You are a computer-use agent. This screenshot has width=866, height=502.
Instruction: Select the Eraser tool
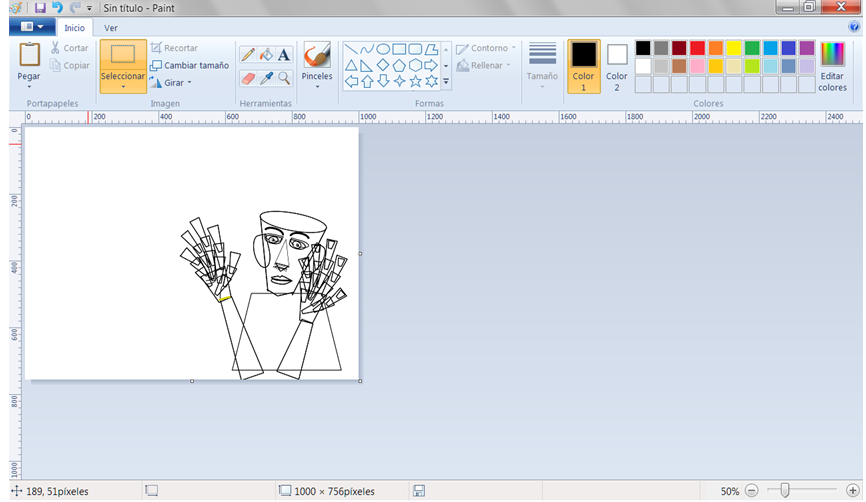[248, 78]
